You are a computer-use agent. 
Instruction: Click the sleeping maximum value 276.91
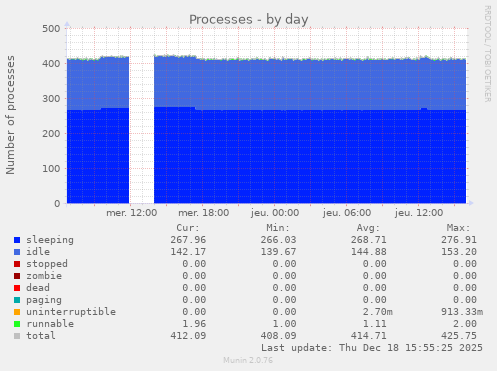point(459,240)
